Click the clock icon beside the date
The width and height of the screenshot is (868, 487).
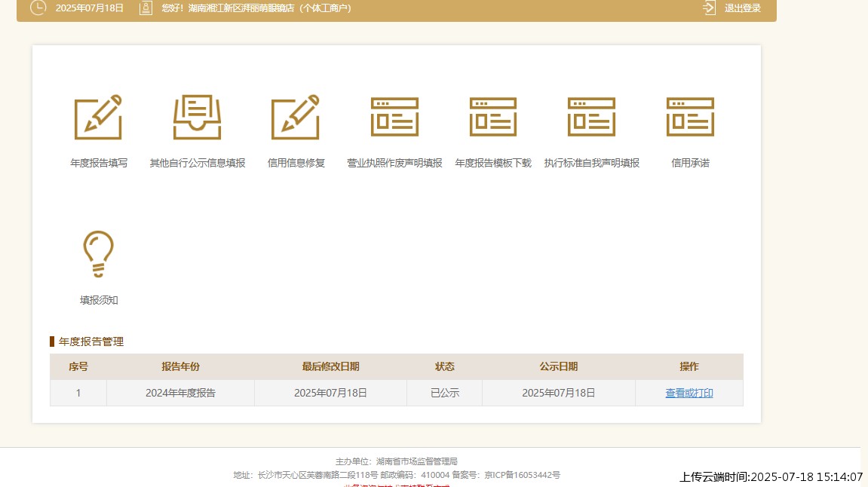click(x=38, y=8)
